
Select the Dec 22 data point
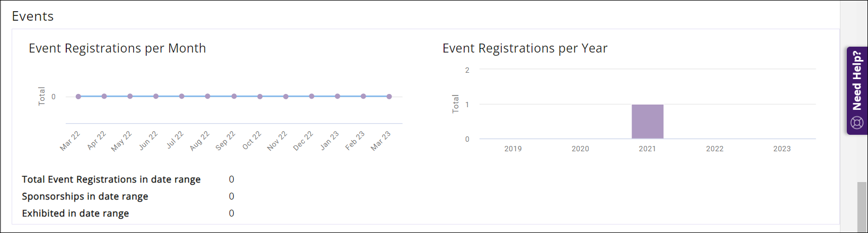pos(312,96)
